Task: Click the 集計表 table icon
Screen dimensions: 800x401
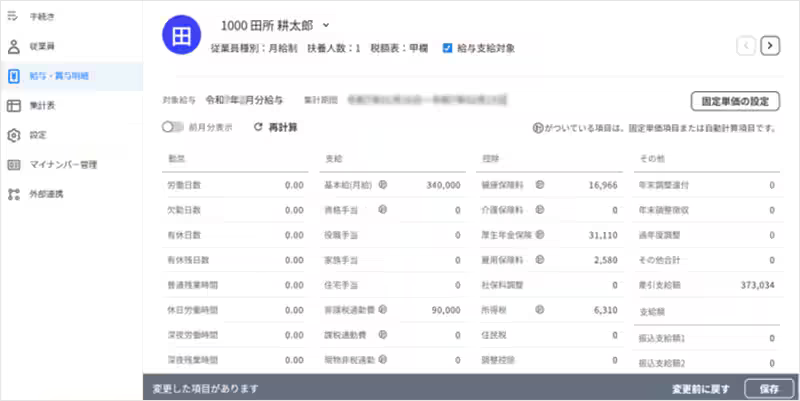Action: [x=13, y=105]
